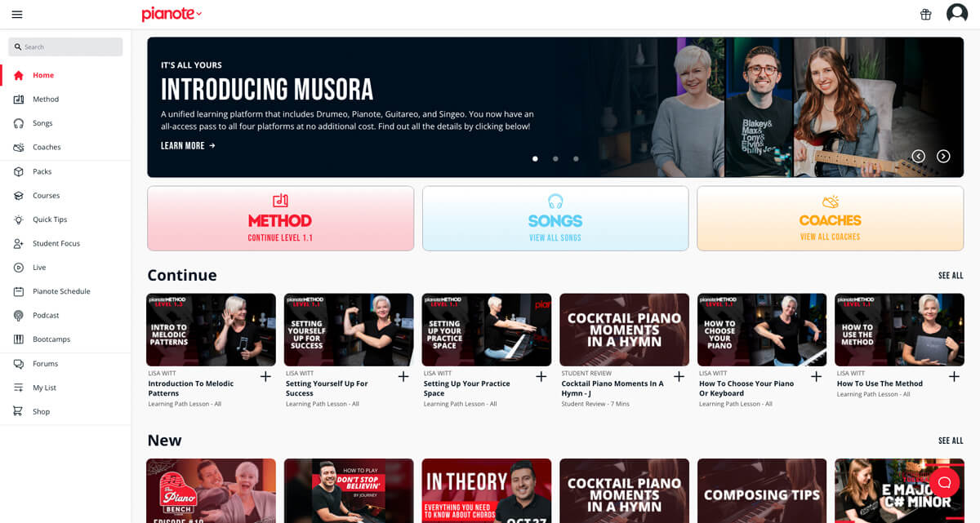Click the gift box icon
980x523 pixels.
coord(925,14)
